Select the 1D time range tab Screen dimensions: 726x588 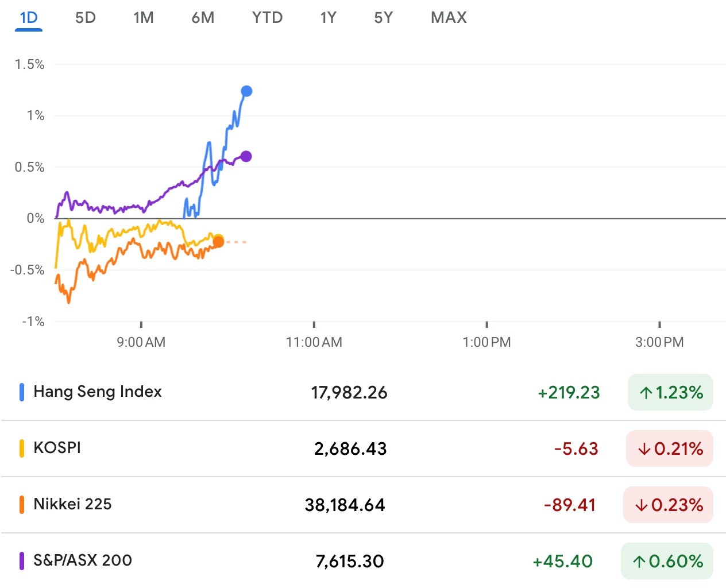click(x=29, y=18)
